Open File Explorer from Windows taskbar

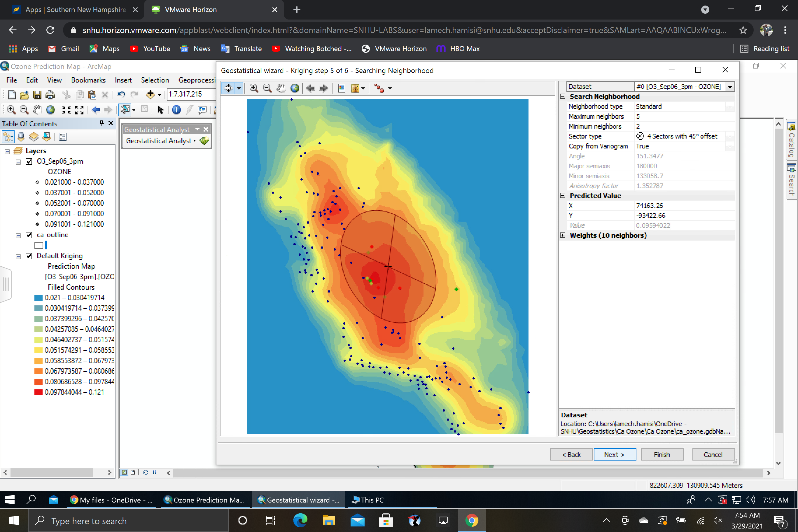point(328,520)
